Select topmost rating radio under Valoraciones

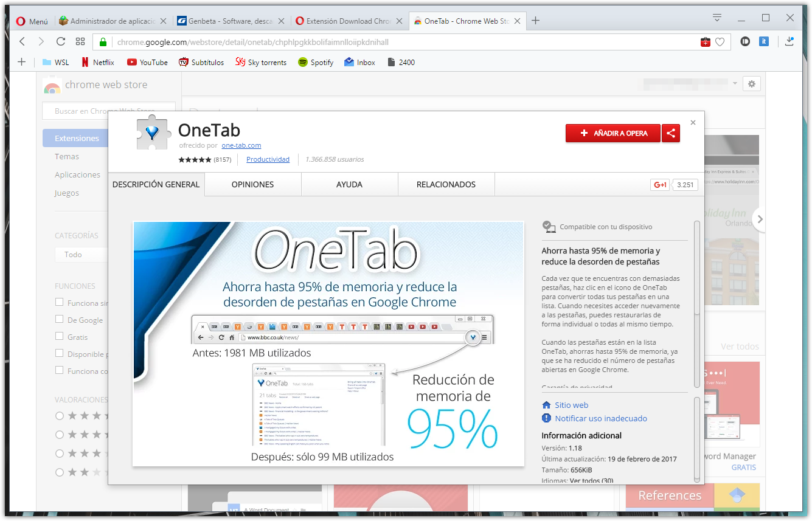pos(60,416)
